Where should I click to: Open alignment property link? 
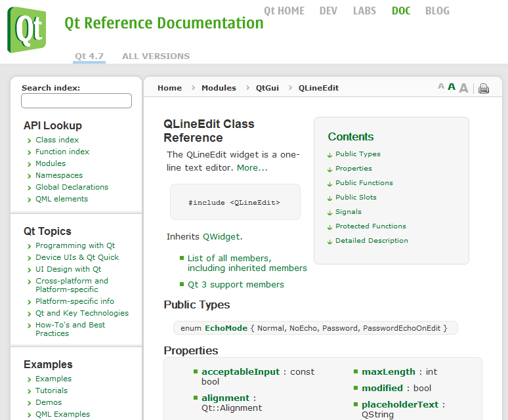coord(226,398)
